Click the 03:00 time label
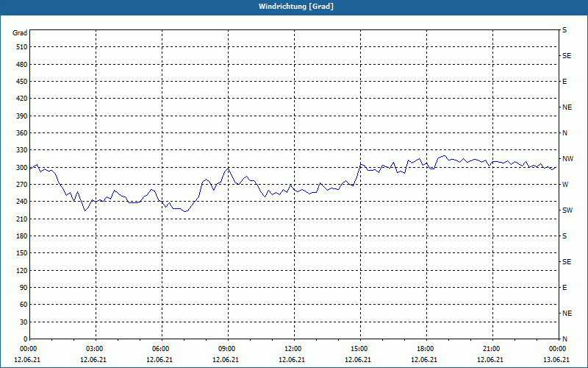 (x=96, y=349)
